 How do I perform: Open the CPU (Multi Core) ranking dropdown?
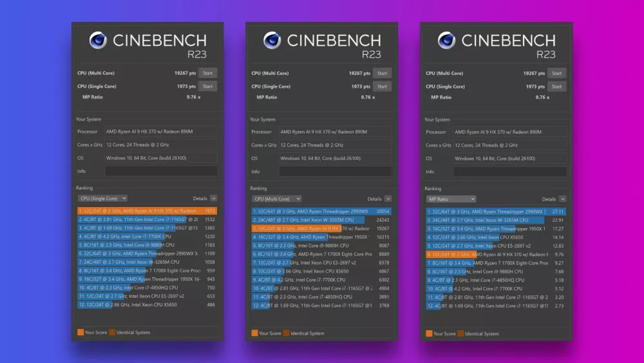[276, 199]
